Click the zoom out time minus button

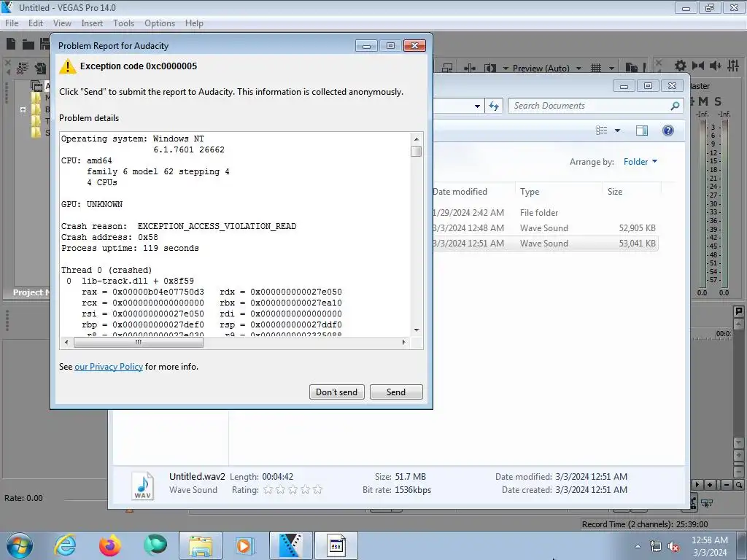click(727, 485)
